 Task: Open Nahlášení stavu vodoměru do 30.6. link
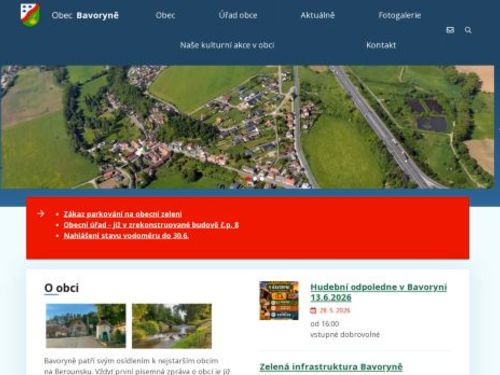126,235
